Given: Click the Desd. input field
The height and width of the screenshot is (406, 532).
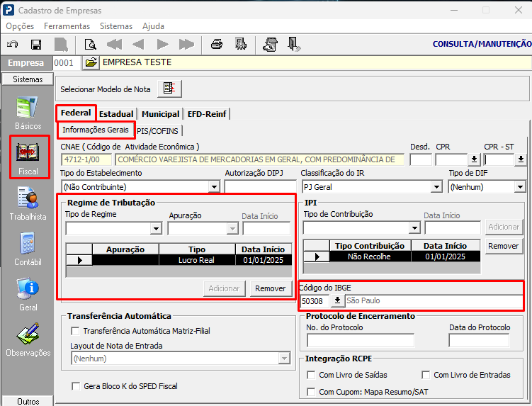Looking at the screenshot, I should 421,159.
